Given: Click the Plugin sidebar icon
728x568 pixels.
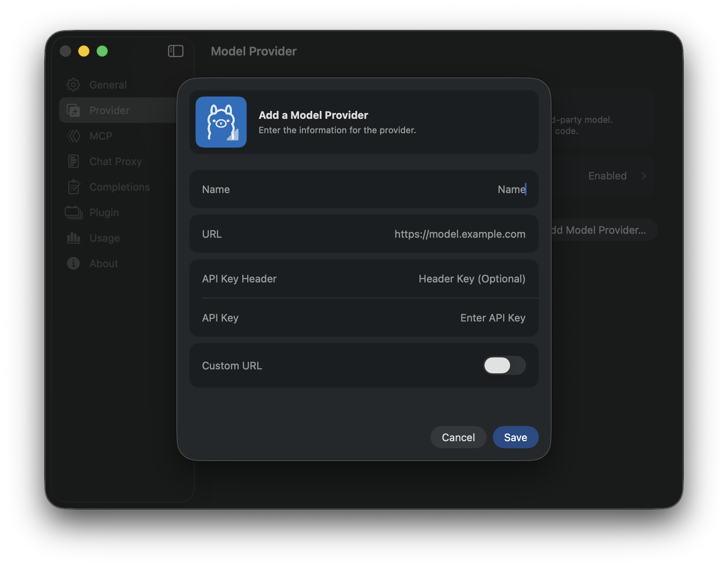Looking at the screenshot, I should tap(73, 212).
